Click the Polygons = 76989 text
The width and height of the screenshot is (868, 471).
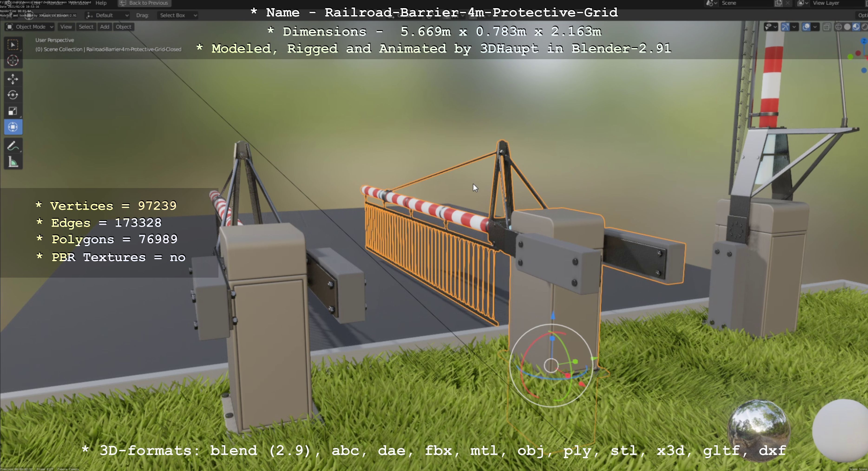coord(107,239)
